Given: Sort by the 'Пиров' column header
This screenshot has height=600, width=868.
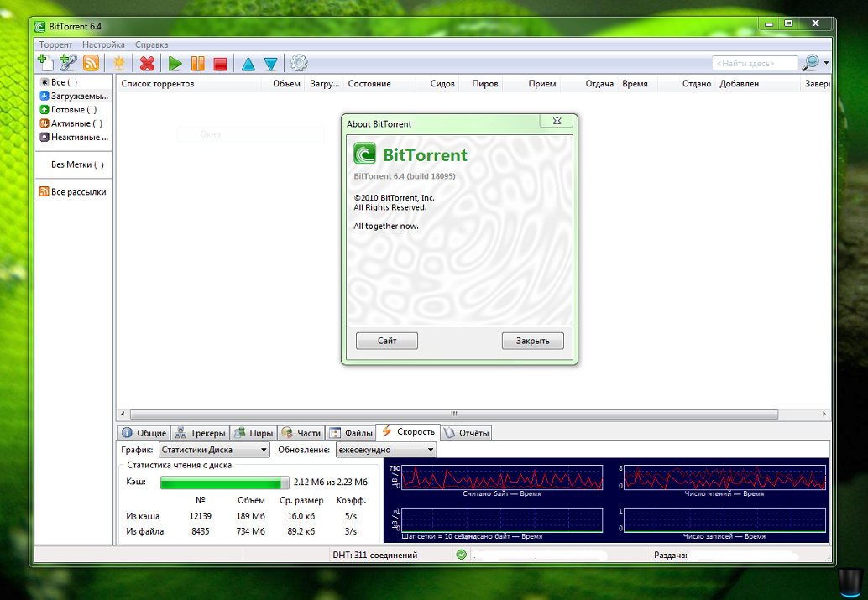Looking at the screenshot, I should [481, 84].
